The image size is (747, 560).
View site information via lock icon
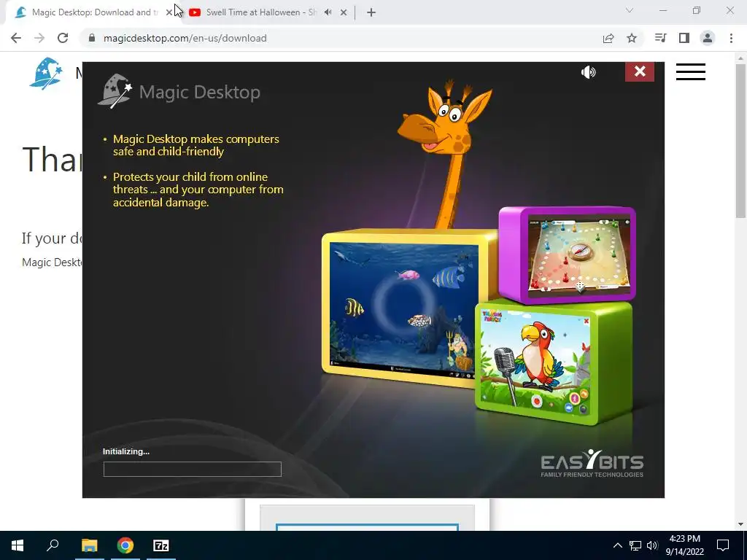coord(92,38)
